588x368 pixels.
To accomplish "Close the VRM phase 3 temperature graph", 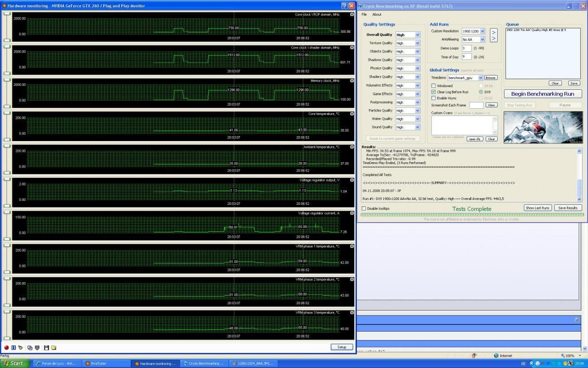I will pos(352,312).
